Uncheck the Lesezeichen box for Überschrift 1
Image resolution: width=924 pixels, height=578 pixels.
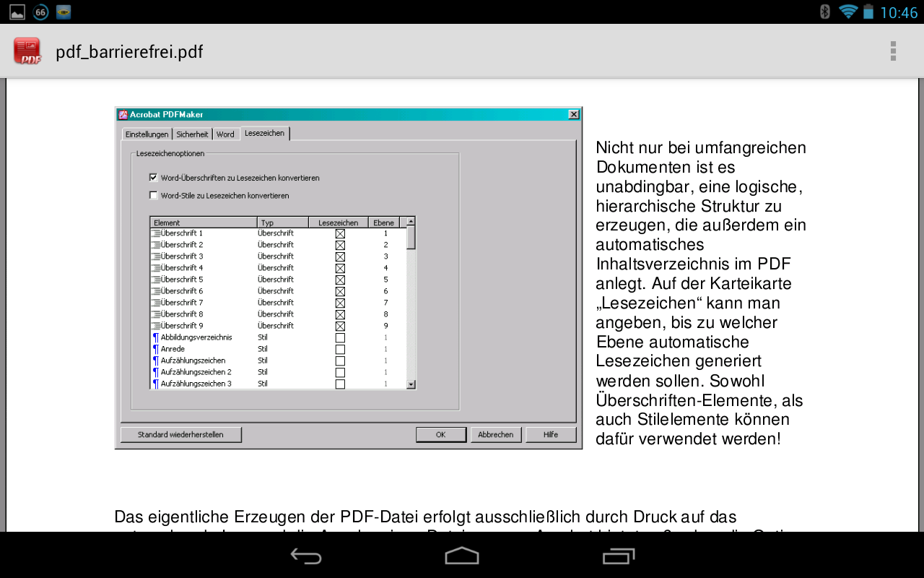(340, 233)
